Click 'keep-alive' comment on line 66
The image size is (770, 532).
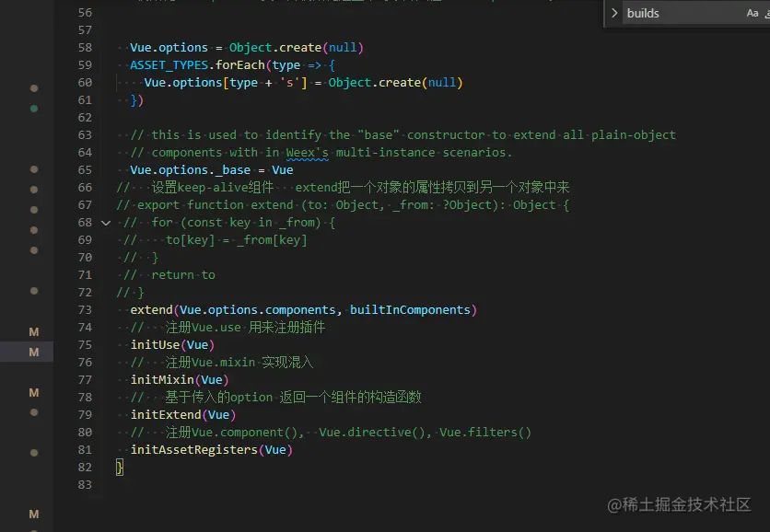click(213, 188)
